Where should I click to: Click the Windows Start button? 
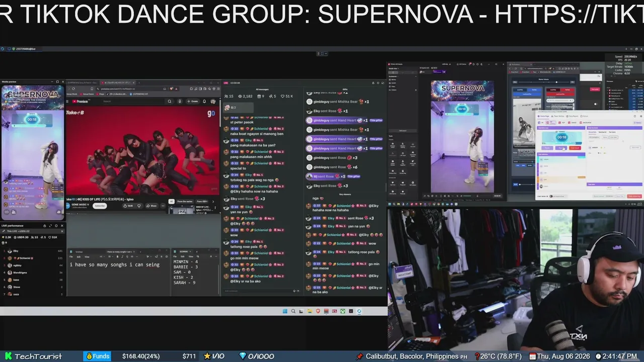point(284,311)
